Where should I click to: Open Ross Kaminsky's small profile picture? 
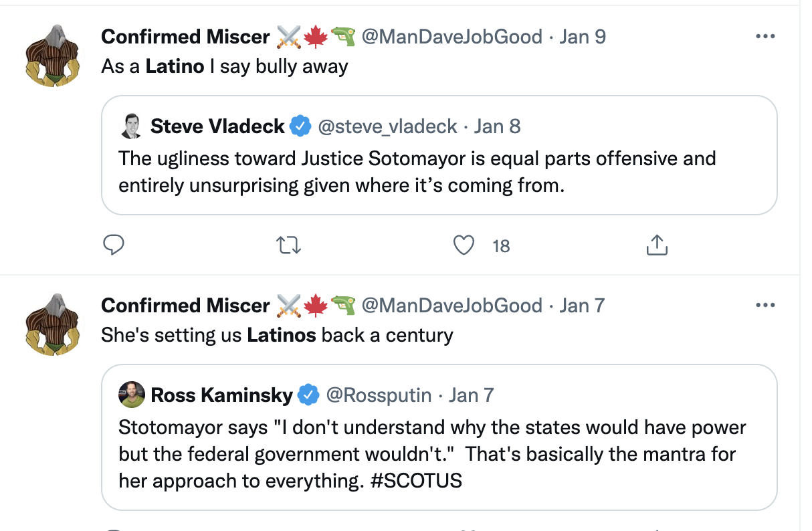[131, 395]
